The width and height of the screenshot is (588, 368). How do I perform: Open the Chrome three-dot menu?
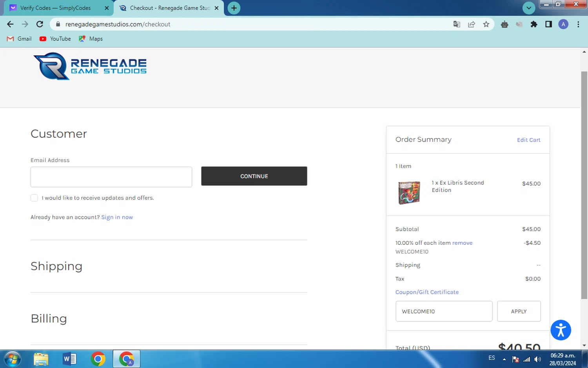click(x=578, y=24)
